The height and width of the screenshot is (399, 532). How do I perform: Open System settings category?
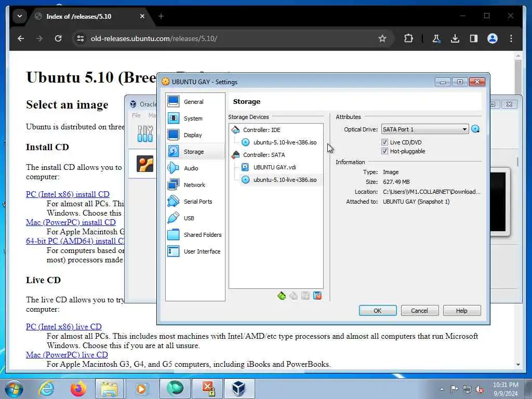tap(195, 118)
